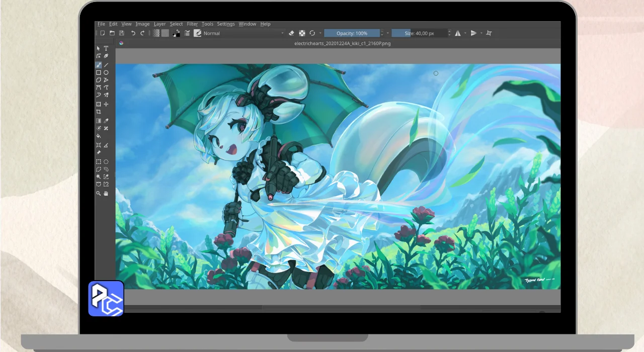Screen dimensions: 644x352
Task: Select the Fill bucket tool
Action: pyautogui.click(x=99, y=136)
